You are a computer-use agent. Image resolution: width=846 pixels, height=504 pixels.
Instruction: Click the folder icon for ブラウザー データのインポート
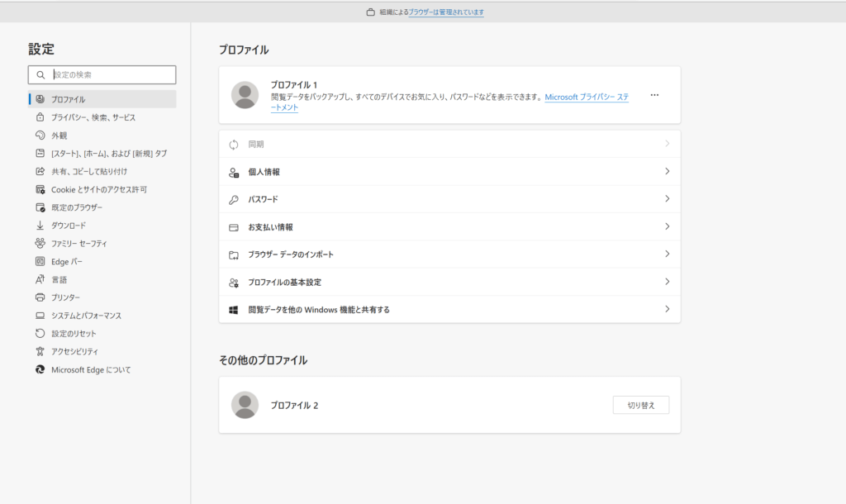[x=234, y=254]
